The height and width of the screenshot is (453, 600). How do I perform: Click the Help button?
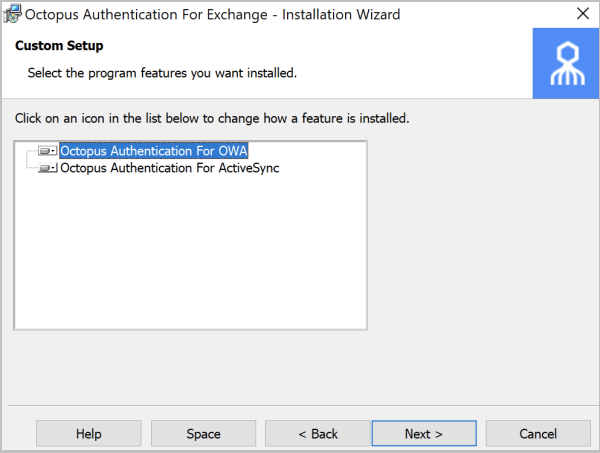[x=89, y=434]
